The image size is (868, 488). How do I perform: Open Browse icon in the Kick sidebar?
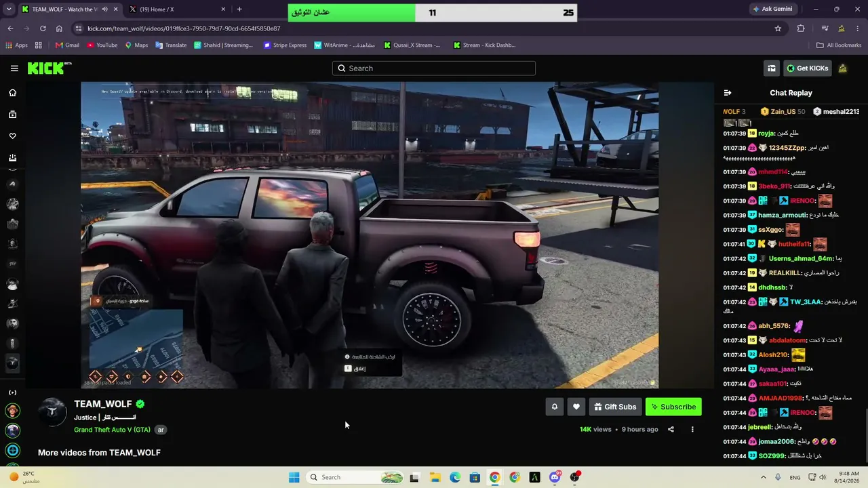pyautogui.click(x=12, y=115)
